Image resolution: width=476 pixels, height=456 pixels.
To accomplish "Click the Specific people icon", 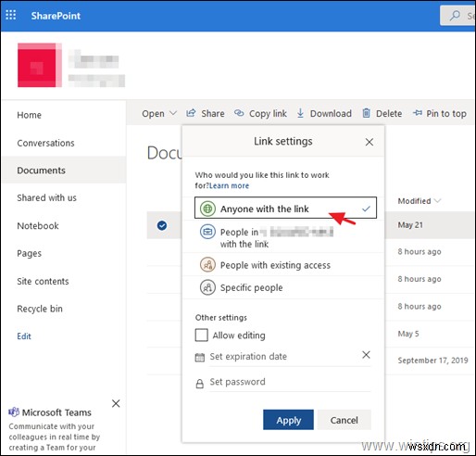I will click(207, 287).
